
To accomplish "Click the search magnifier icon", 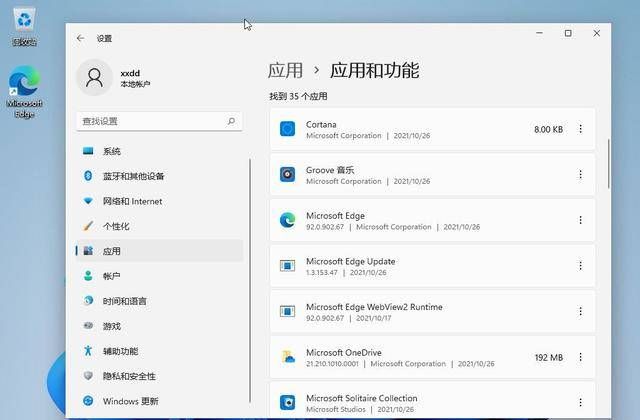I will [x=231, y=121].
